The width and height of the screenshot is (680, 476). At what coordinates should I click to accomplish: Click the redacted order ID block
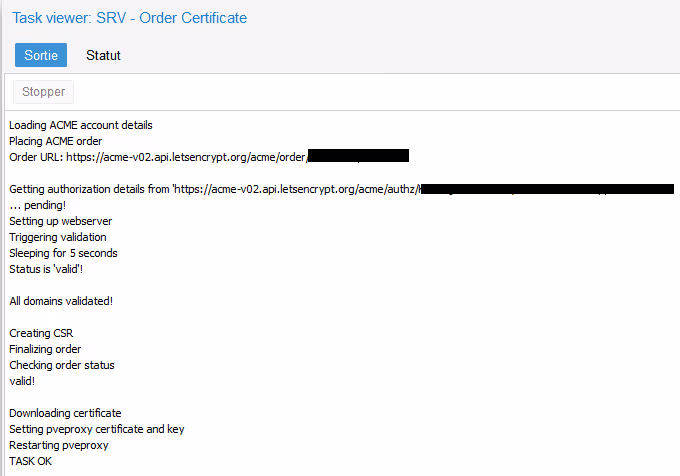(x=358, y=156)
